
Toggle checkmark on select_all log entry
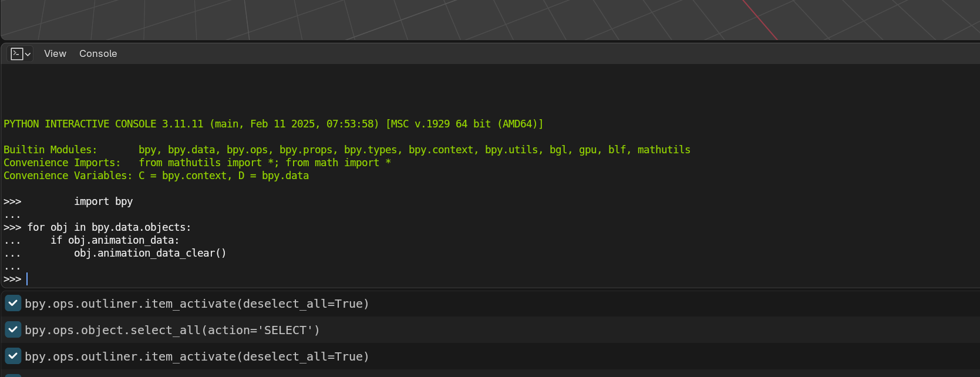click(13, 330)
